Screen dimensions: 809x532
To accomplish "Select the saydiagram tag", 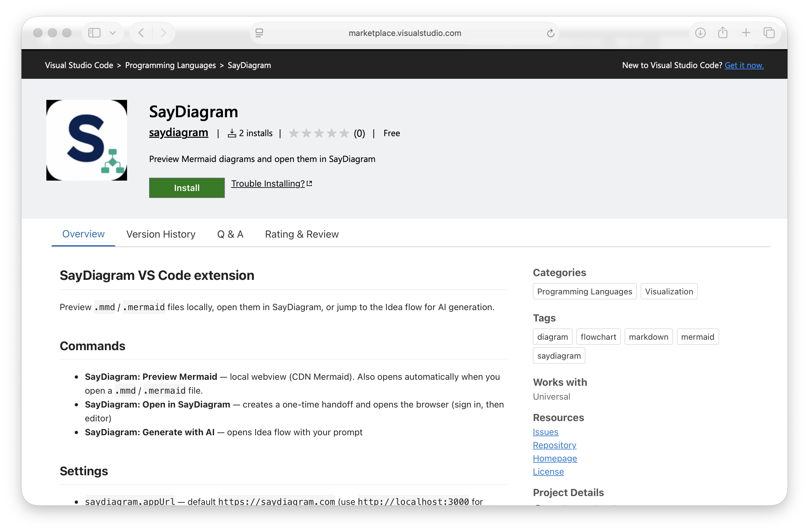I will pos(559,356).
